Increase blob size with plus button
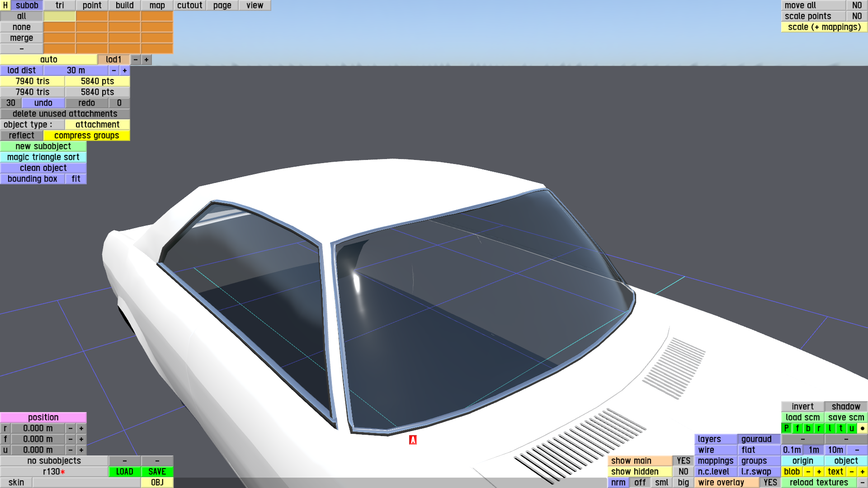868x488 pixels. click(819, 471)
